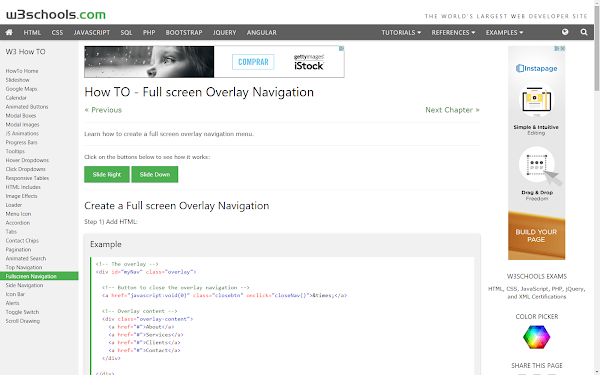The height and width of the screenshot is (375, 600).
Task: Open Responsive Tables sidebar link
Action: 27,178
